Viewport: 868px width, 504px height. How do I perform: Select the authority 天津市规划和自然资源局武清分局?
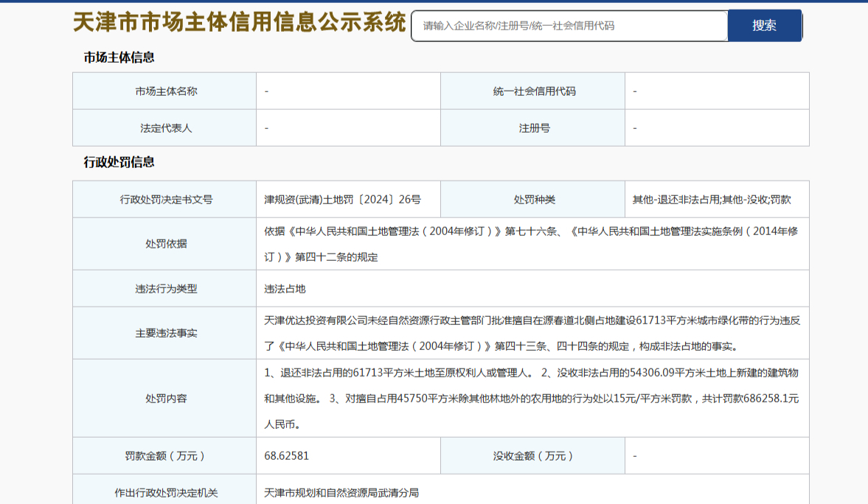click(341, 493)
